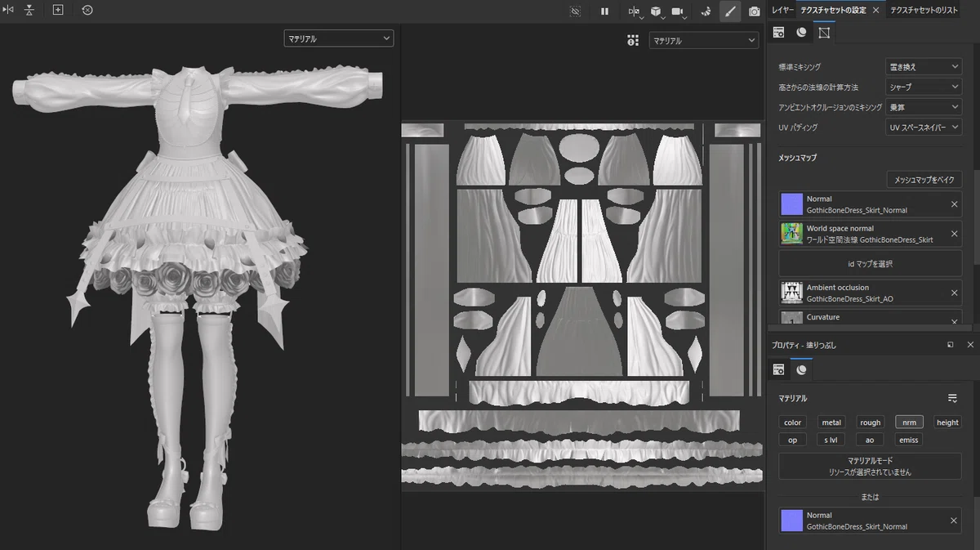
Task: Open texture set general settings icon tab
Action: point(778,32)
